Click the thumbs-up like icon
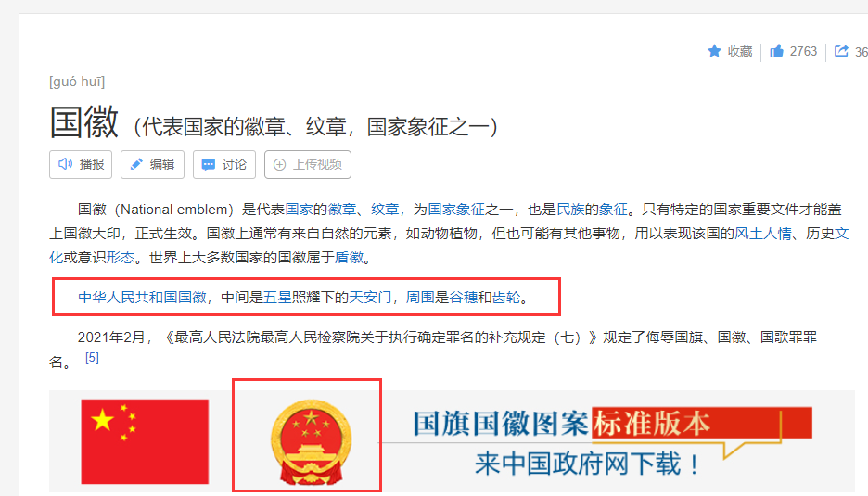Image resolution: width=868 pixels, height=496 pixels. click(x=777, y=51)
